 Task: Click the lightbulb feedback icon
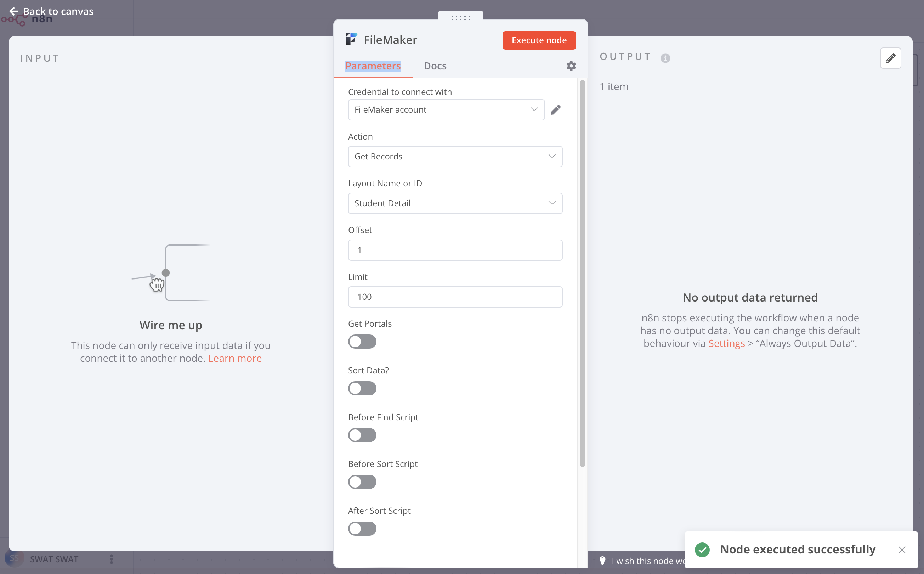(602, 560)
